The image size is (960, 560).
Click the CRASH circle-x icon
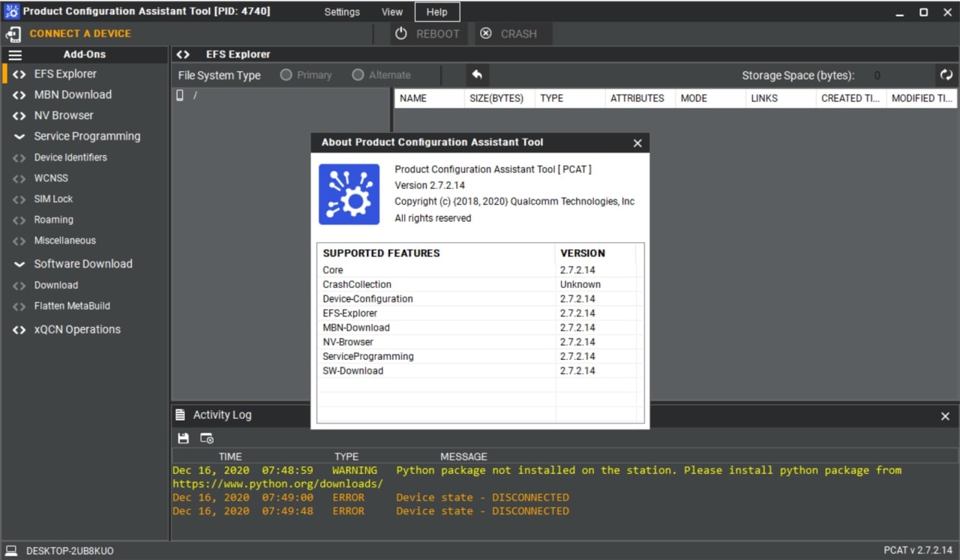486,34
